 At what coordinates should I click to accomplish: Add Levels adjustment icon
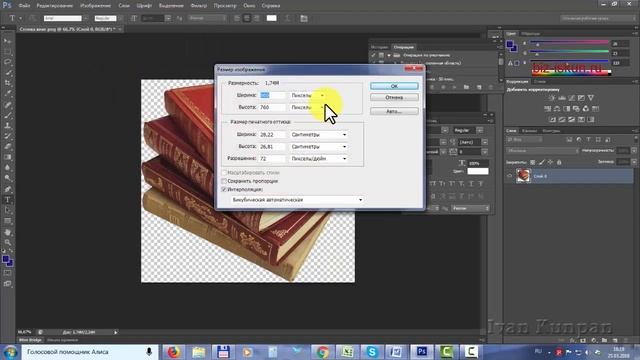(x=562, y=98)
